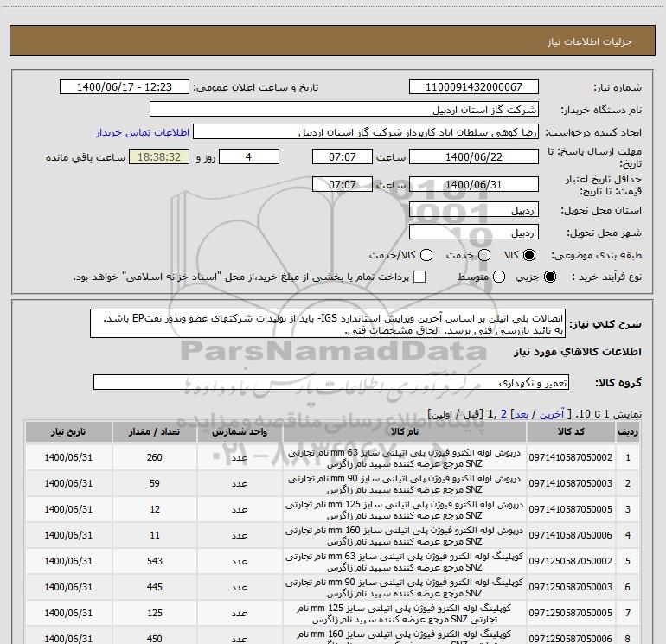Click the announcement date field 1400/06/17 - 12:23
The image size is (666, 644).
click(x=125, y=87)
